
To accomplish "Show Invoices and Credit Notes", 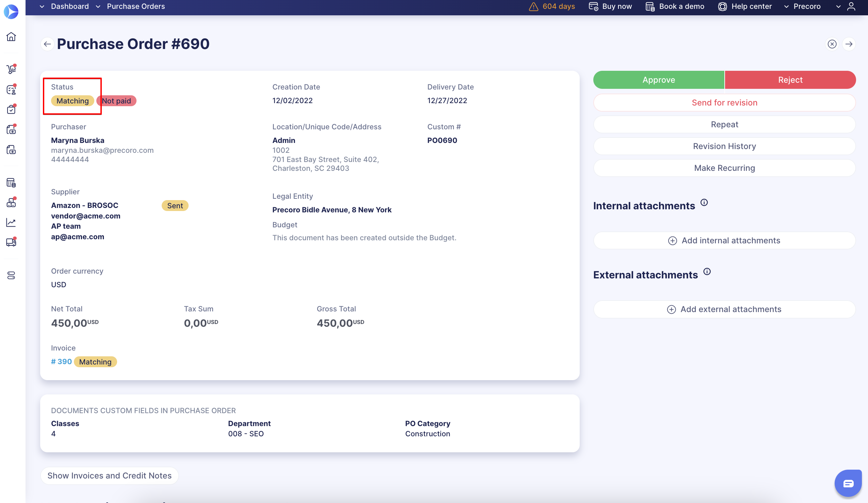I will pyautogui.click(x=110, y=476).
